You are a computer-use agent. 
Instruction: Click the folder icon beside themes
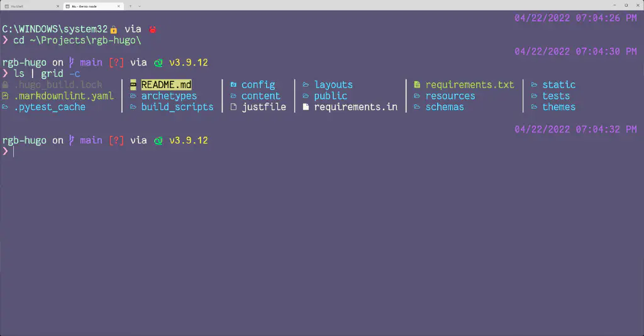(x=534, y=107)
